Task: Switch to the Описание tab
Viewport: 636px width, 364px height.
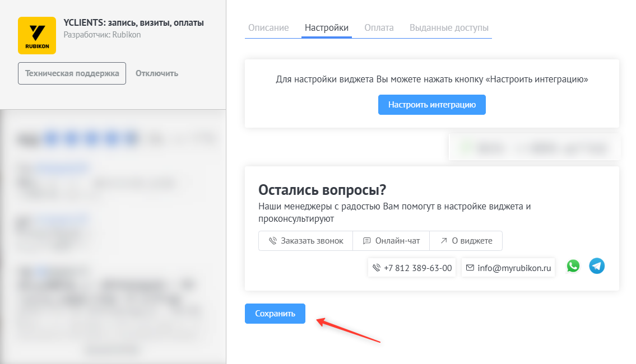Action: tap(268, 27)
